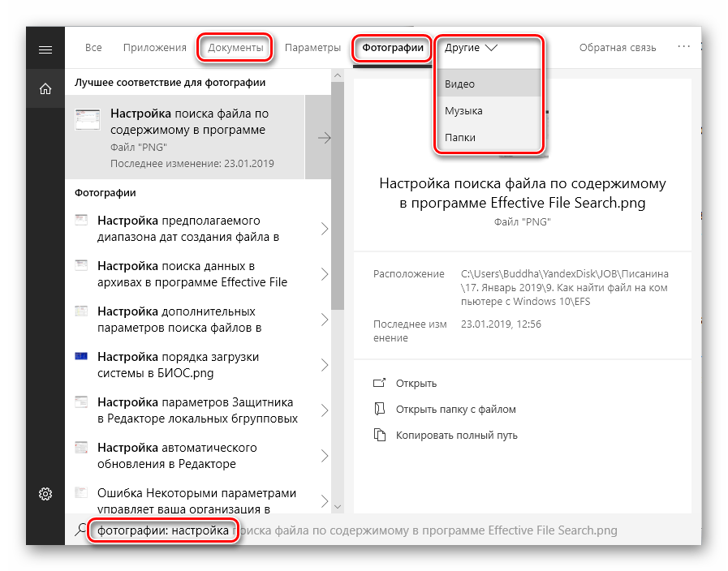Switch to the Документы tab
Image resolution: width=728 pixels, height=571 pixels.
point(235,48)
